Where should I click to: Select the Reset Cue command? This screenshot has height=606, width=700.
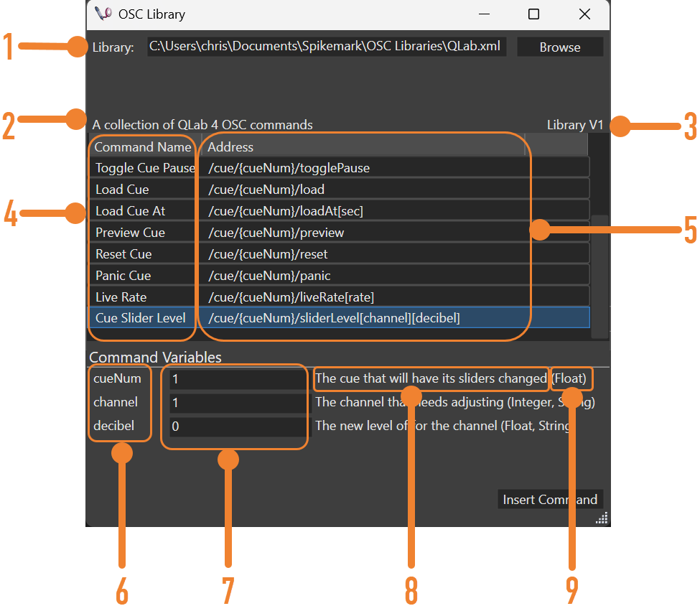coord(142,253)
